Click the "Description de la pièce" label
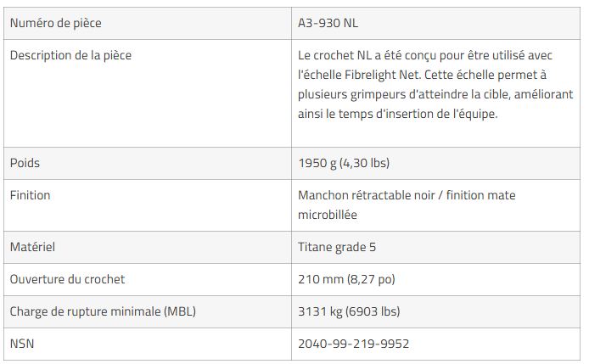 [x=70, y=55]
